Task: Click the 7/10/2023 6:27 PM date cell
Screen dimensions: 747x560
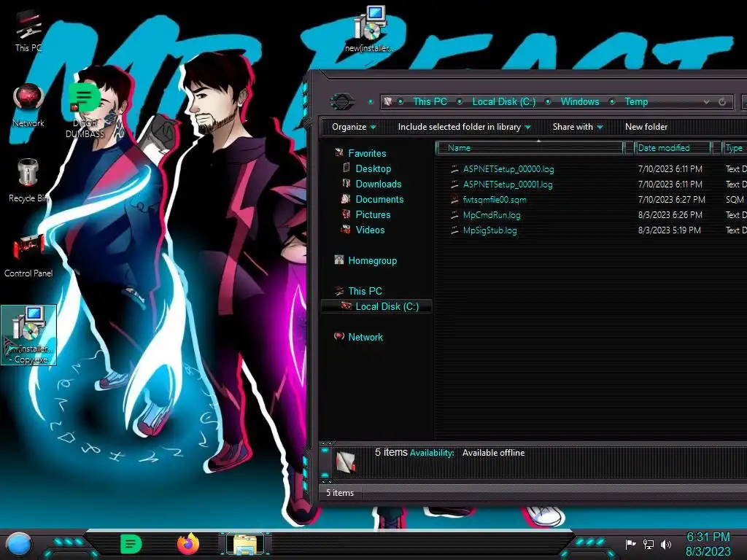Action: [x=671, y=200]
